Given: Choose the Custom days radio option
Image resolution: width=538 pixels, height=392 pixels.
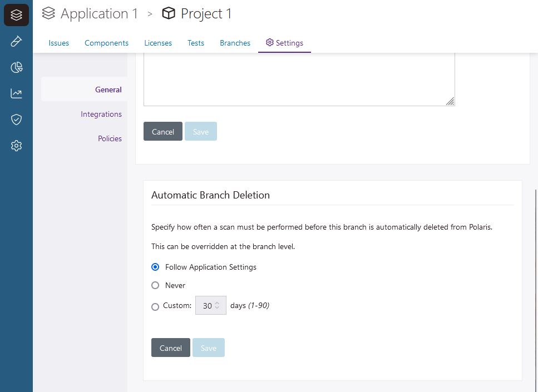Looking at the screenshot, I should [x=156, y=306].
